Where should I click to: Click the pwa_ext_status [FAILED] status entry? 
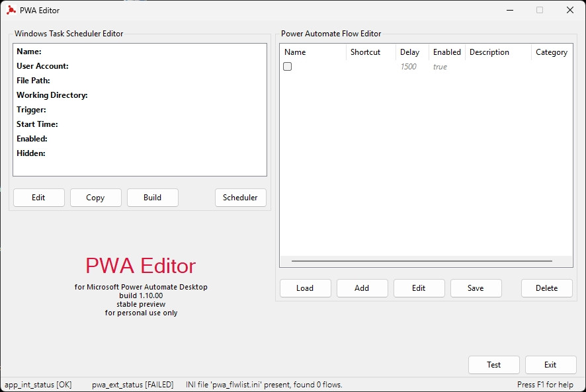point(133,385)
